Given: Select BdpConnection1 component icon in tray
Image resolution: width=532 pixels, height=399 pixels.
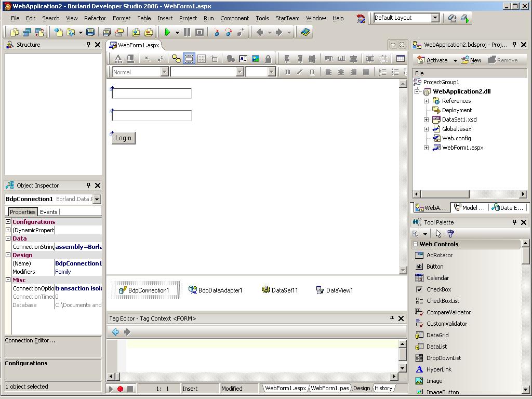Looking at the screenshot, I should tap(123, 290).
